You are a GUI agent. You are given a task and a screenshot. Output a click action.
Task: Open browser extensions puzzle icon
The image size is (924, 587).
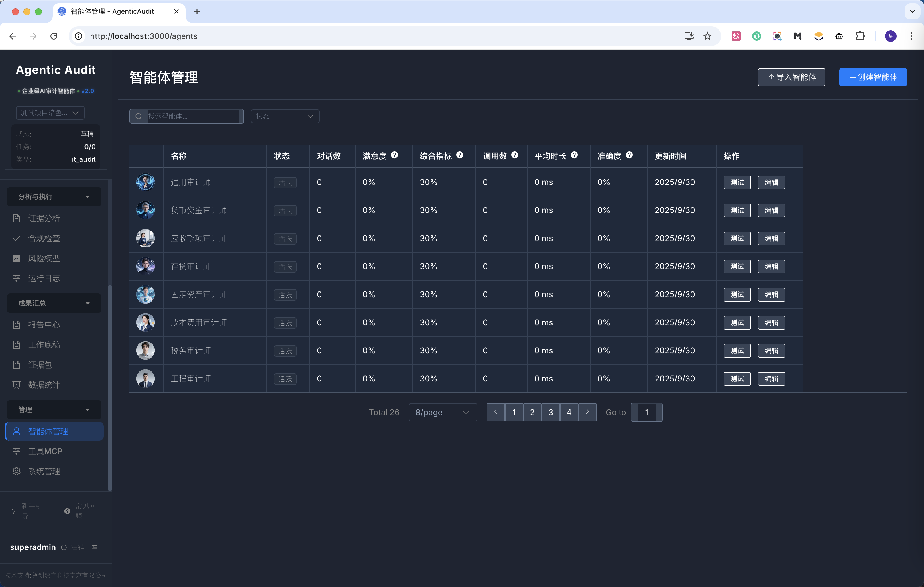pyautogui.click(x=860, y=36)
